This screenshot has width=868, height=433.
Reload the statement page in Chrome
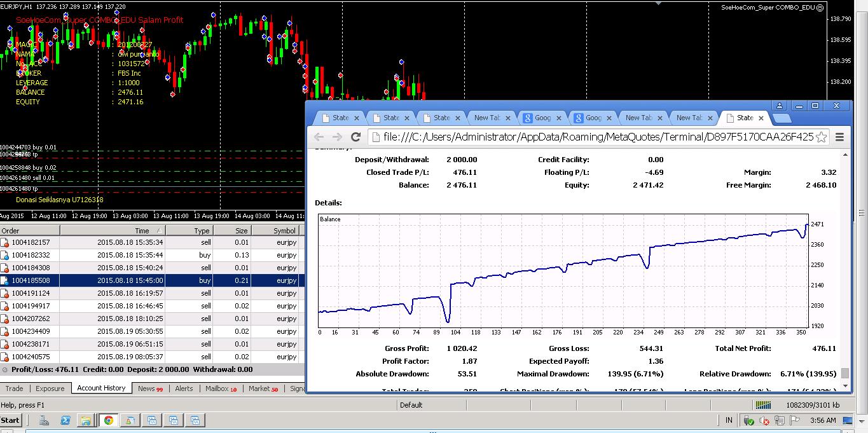(356, 137)
